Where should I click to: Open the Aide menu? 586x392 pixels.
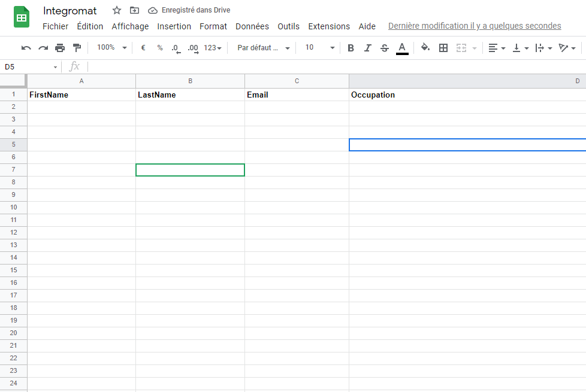point(367,26)
